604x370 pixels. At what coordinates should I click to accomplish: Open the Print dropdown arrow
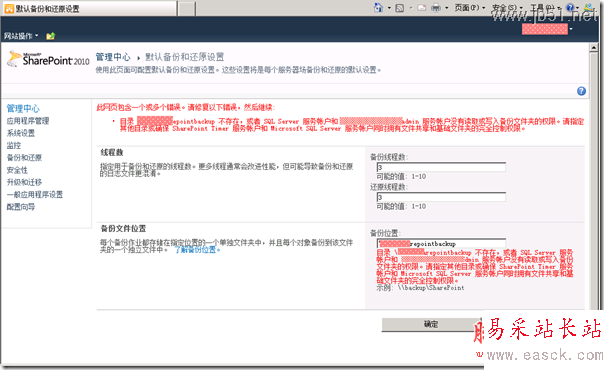tap(446, 8)
